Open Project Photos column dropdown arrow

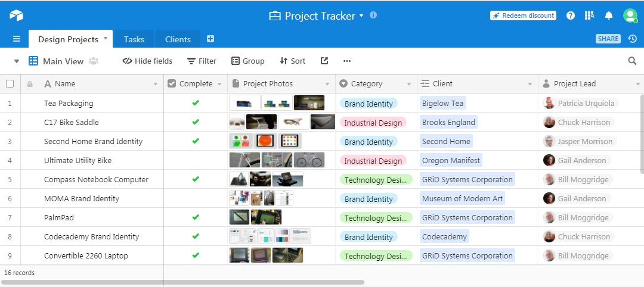pyautogui.click(x=327, y=84)
